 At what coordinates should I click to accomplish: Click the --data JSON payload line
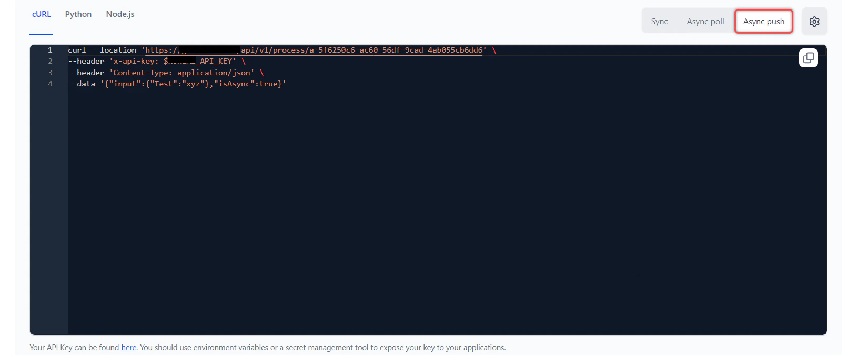click(x=177, y=84)
